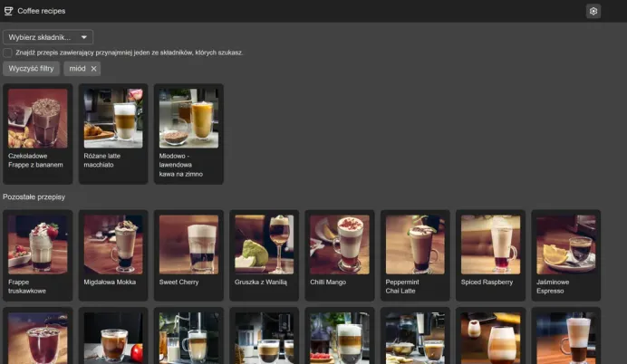Open the Miodowo-lawendowa kawa na zimno recipe
The width and height of the screenshot is (627, 364).
coord(188,134)
